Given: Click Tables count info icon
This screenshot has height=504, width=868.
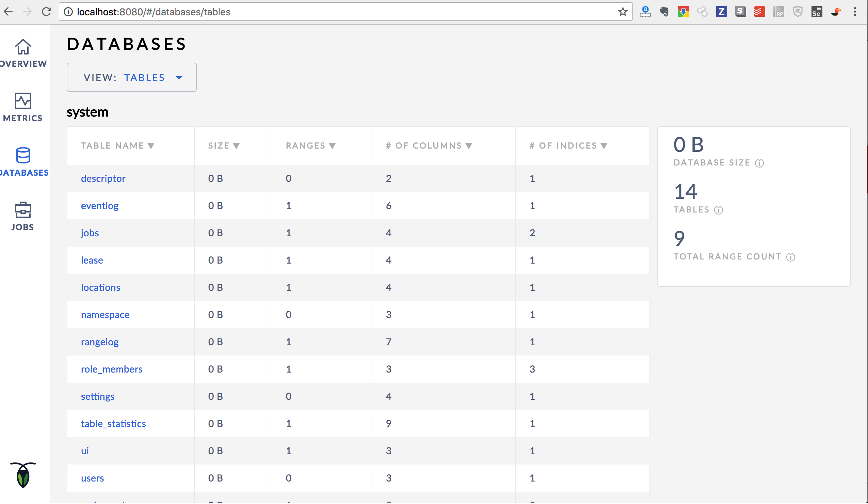Looking at the screenshot, I should [x=719, y=210].
